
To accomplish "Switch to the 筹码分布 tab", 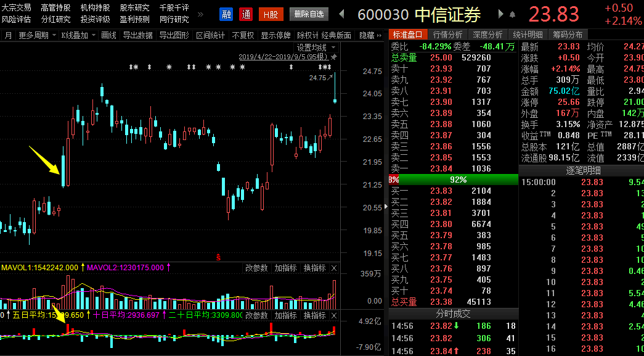I will tap(567, 35).
